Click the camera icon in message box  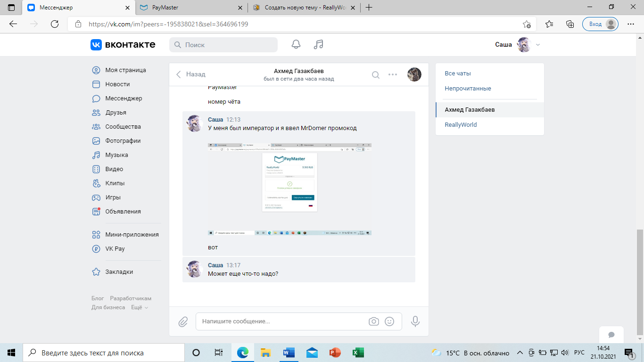coord(374,321)
